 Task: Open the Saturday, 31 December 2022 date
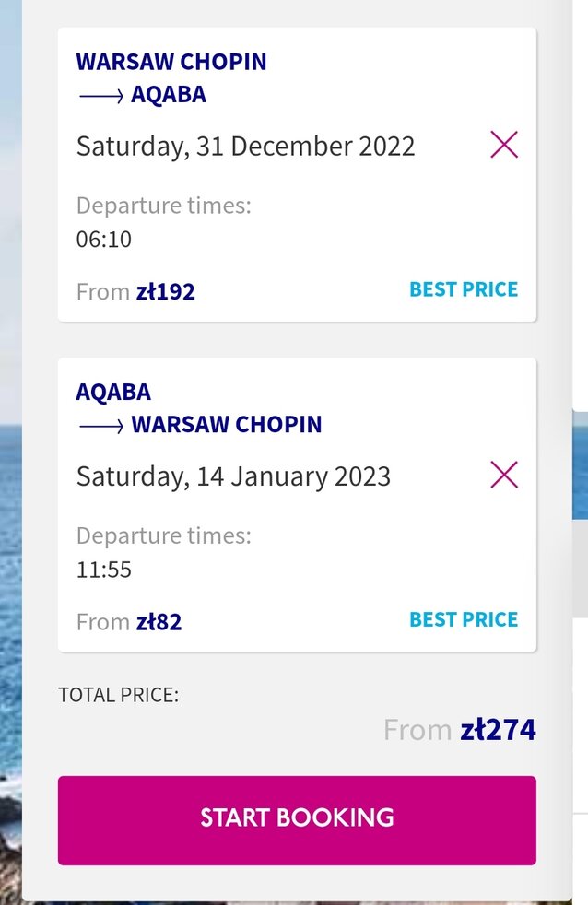[x=245, y=146]
